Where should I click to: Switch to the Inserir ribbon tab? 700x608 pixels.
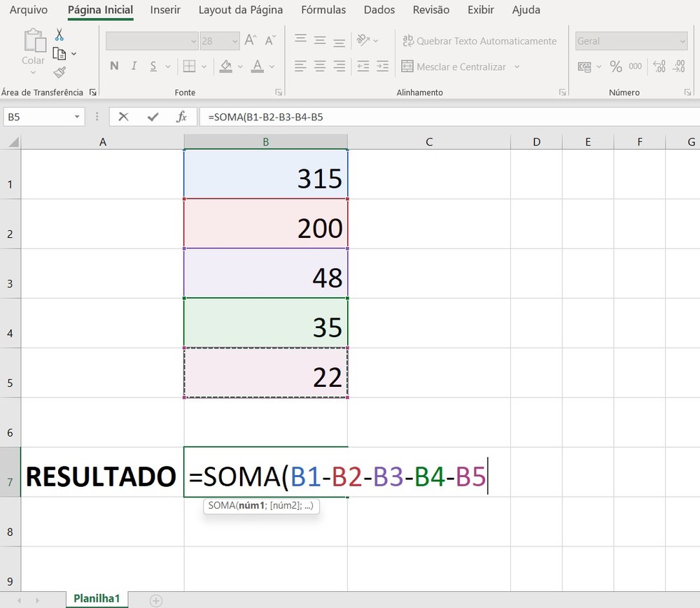(x=166, y=10)
